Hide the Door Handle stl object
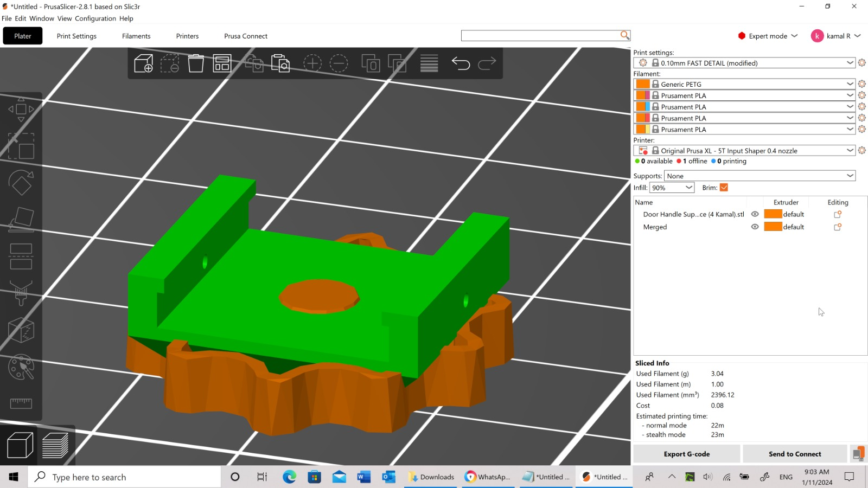Viewport: 868px width, 488px height. pos(755,214)
